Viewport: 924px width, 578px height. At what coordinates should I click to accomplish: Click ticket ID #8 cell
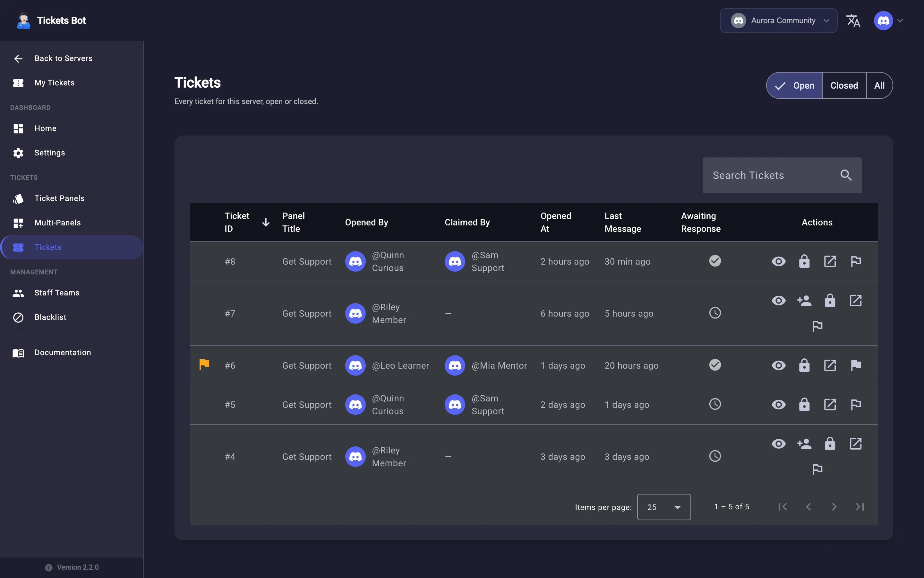[x=230, y=261]
